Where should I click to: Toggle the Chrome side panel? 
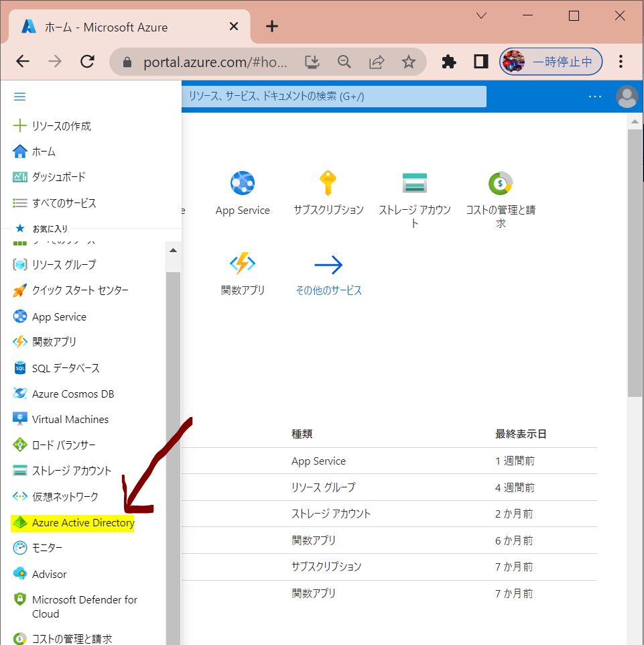pos(480,62)
